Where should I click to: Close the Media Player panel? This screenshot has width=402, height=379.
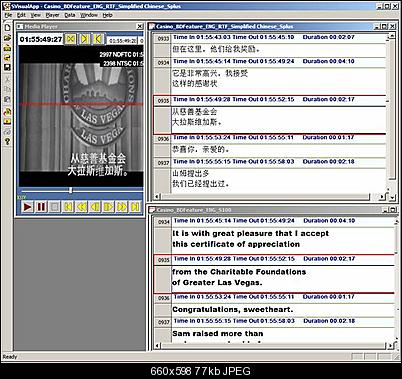point(140,26)
